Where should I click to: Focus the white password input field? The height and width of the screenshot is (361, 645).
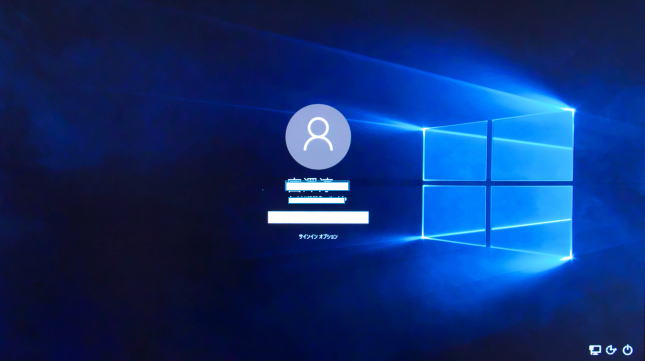(318, 218)
